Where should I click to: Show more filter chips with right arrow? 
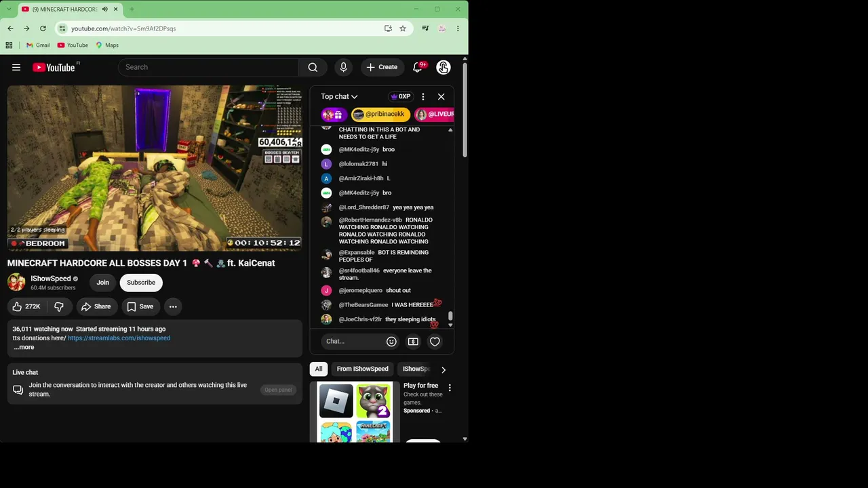click(443, 370)
